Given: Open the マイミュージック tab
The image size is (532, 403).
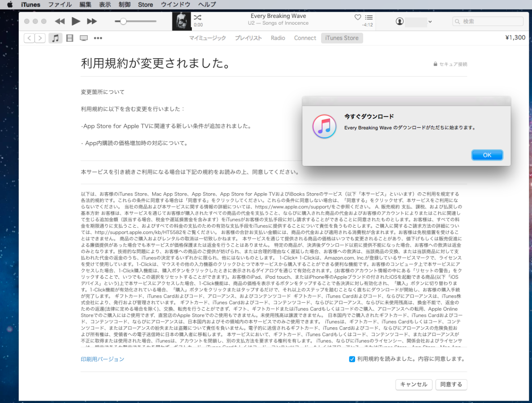Looking at the screenshot, I should pos(207,38).
